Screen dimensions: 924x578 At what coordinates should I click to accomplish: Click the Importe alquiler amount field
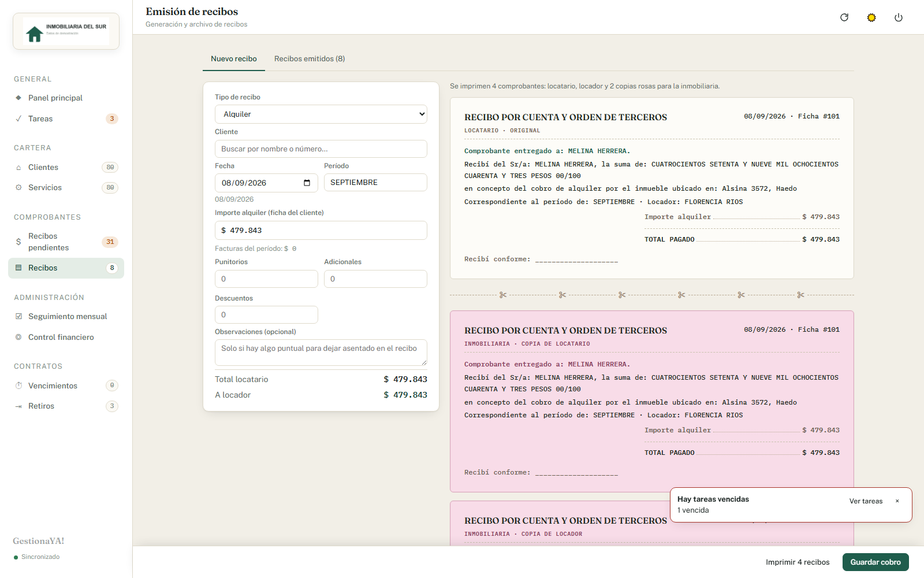coord(321,230)
